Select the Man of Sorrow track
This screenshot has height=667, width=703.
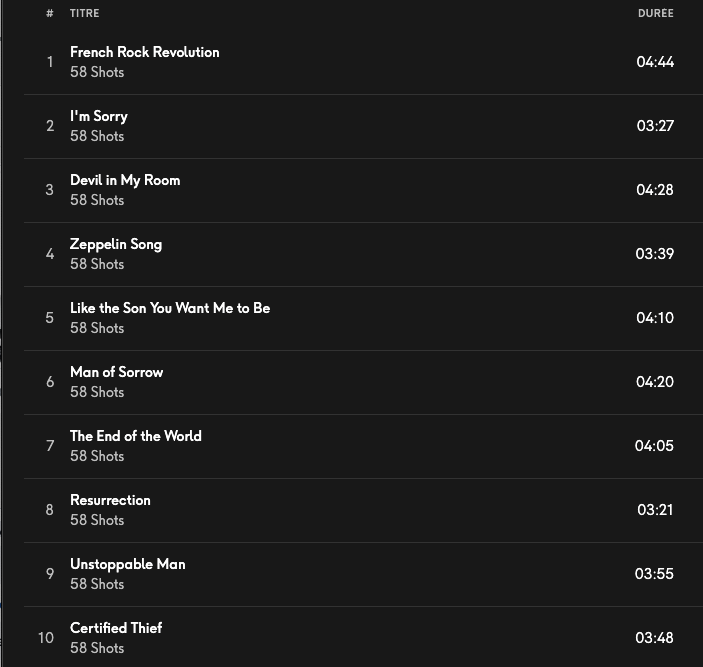(x=116, y=372)
